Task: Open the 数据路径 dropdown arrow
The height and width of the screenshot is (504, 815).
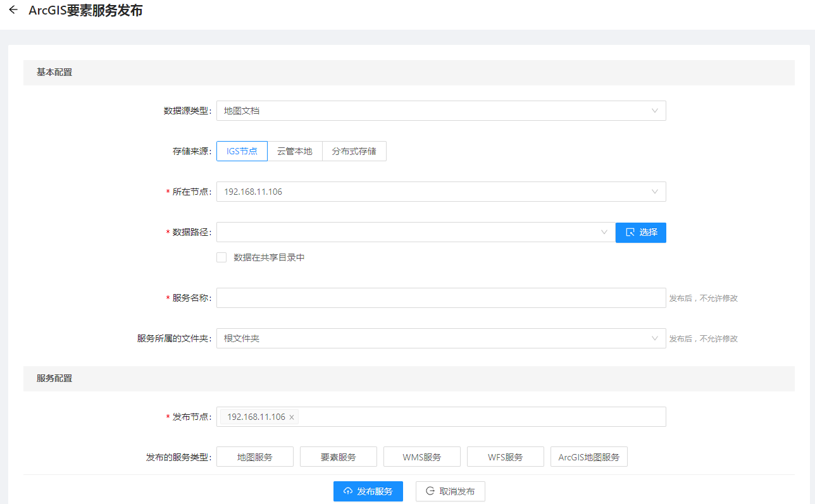Action: click(x=604, y=232)
